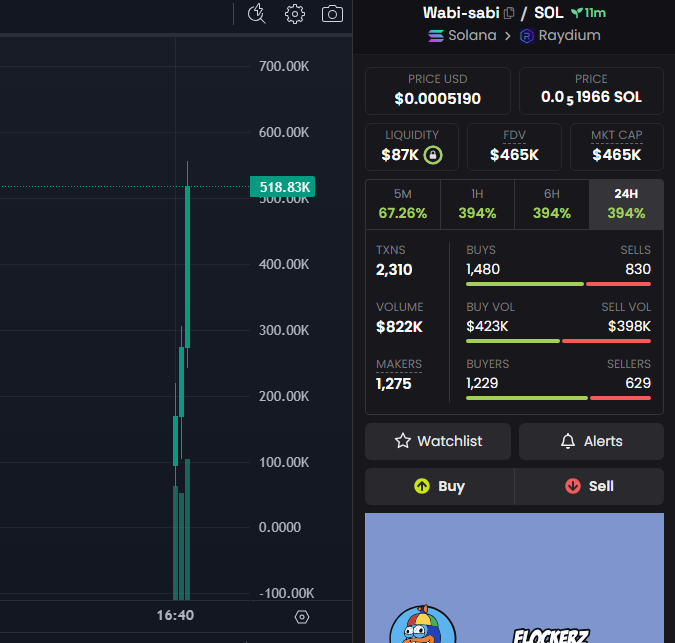This screenshot has width=675, height=643.
Task: Click the MAKERS 1,275 value
Action: pos(393,383)
